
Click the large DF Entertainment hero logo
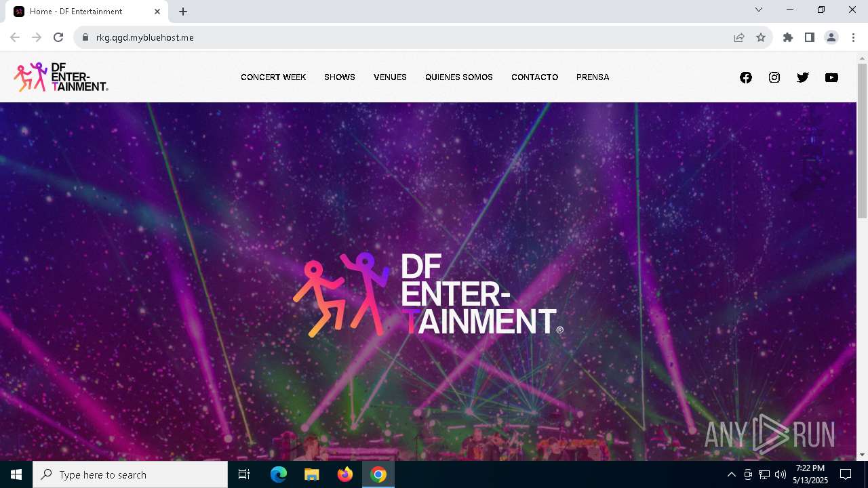point(428,295)
